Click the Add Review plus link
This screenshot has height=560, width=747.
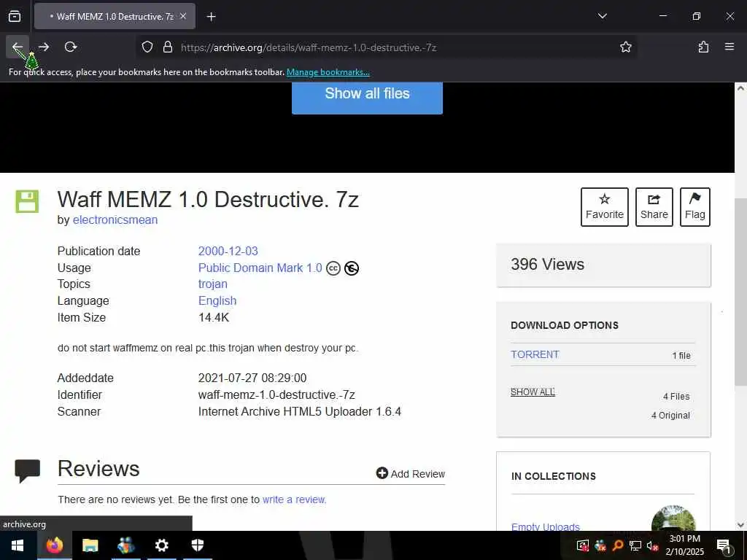[x=410, y=474]
